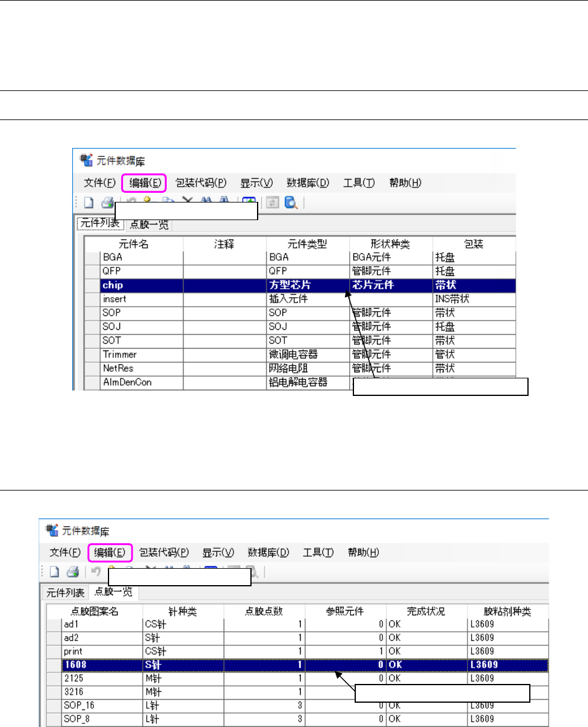The width and height of the screenshot is (588, 727).
Task: Click the database search magnifier icon
Action: point(291,203)
